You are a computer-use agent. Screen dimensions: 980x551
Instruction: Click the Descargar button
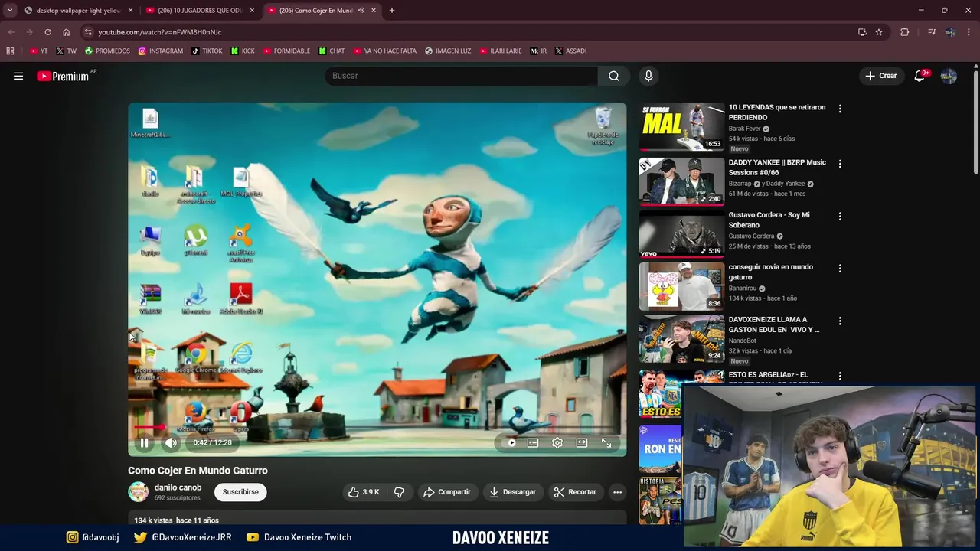pyautogui.click(x=512, y=492)
